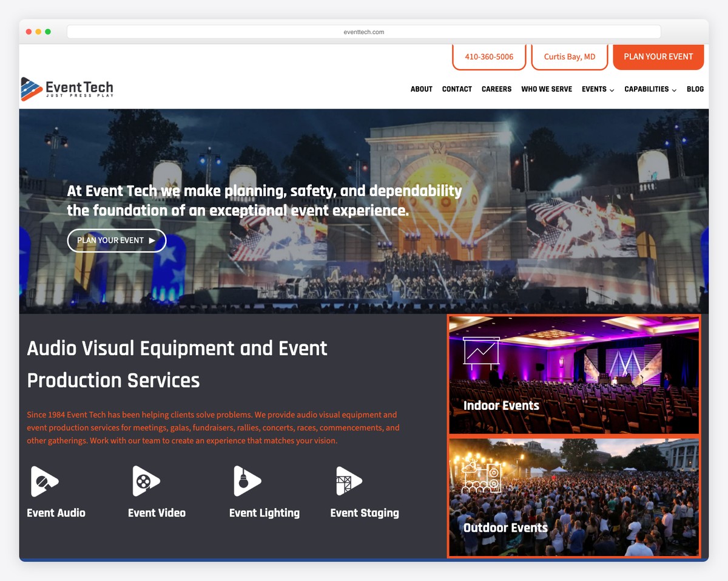
Task: Select CONTACT in the navigation
Action: click(x=457, y=89)
